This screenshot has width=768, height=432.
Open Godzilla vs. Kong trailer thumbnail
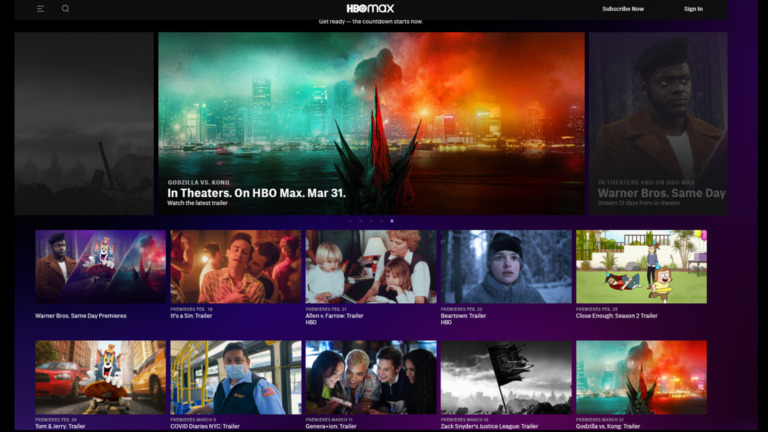tap(641, 377)
